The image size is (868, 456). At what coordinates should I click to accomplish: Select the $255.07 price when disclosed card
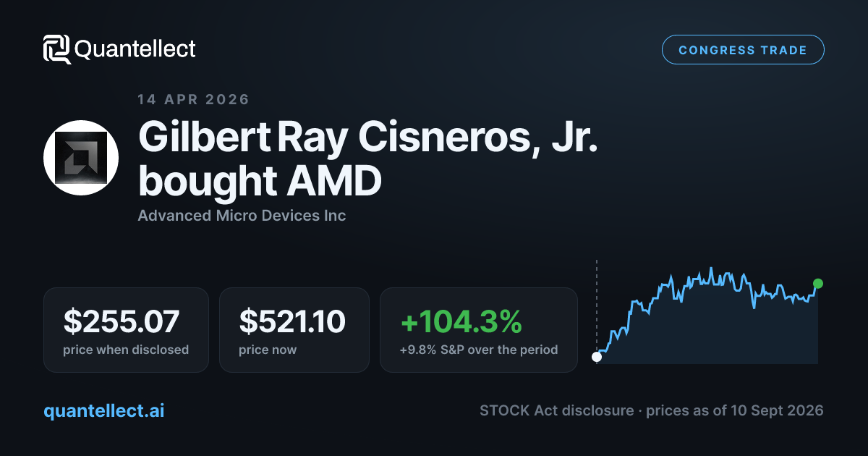[126, 330]
